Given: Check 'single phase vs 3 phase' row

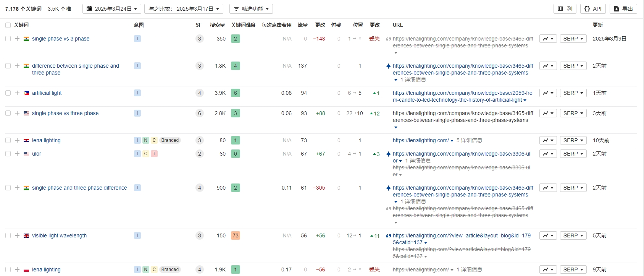Looking at the screenshot, I should [x=8, y=39].
